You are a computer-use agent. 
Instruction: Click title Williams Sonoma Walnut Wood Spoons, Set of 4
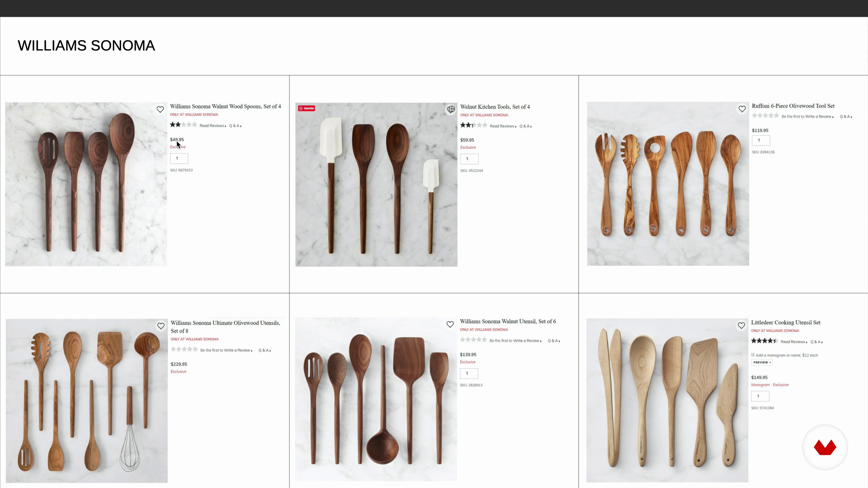coord(225,106)
